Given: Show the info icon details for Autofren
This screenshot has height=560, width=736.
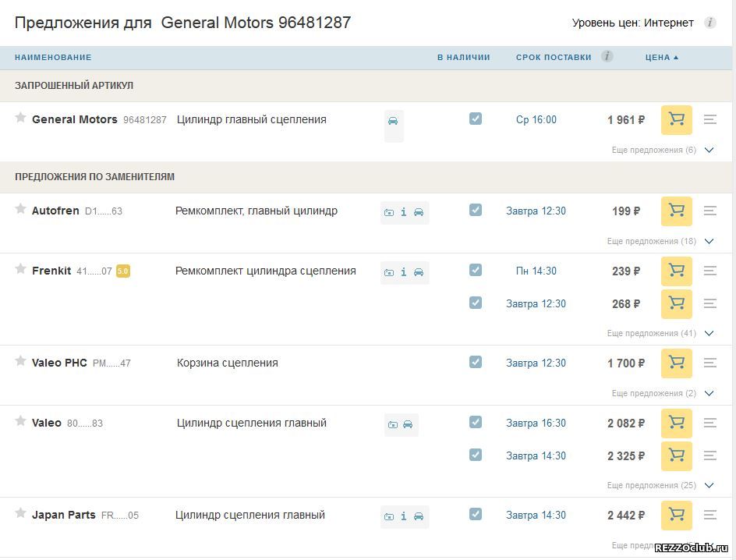Looking at the screenshot, I should (404, 212).
